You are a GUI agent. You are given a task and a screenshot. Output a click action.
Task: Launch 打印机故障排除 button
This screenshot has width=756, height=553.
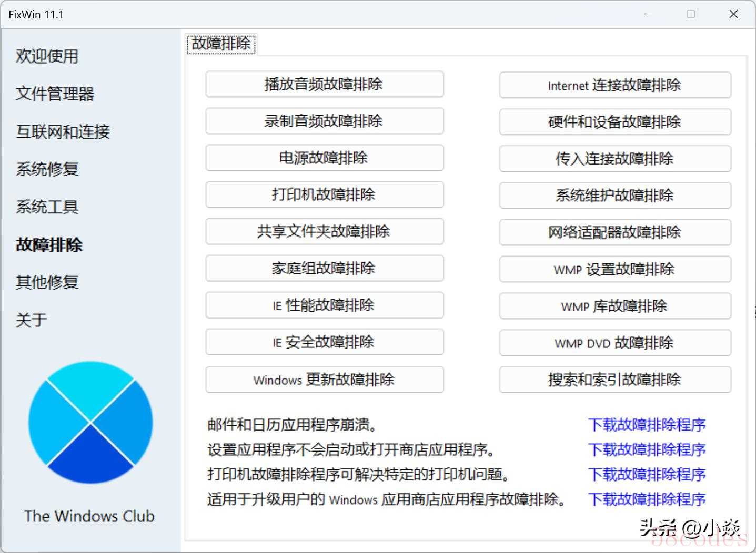coord(324,195)
